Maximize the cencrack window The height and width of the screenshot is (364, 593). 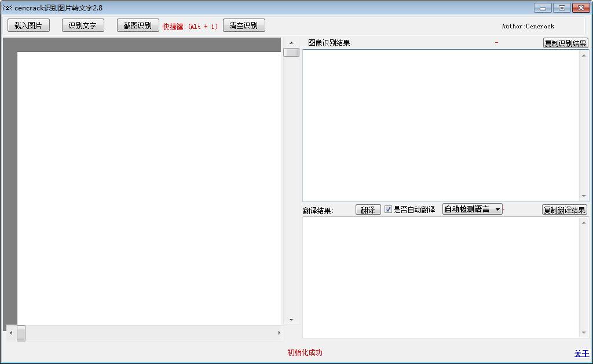pos(562,8)
